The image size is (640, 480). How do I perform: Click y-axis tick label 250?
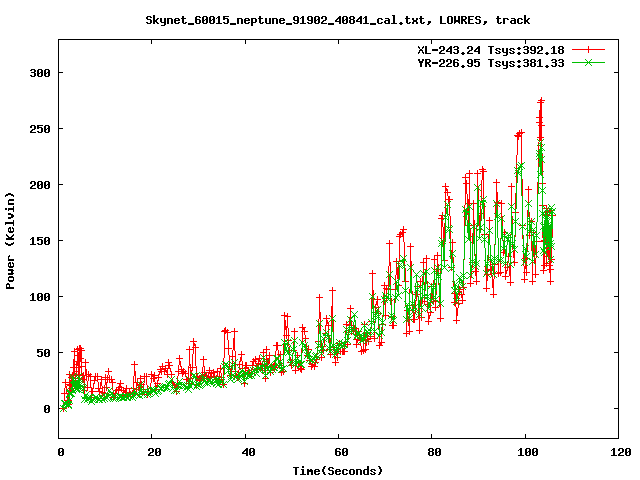(40, 129)
